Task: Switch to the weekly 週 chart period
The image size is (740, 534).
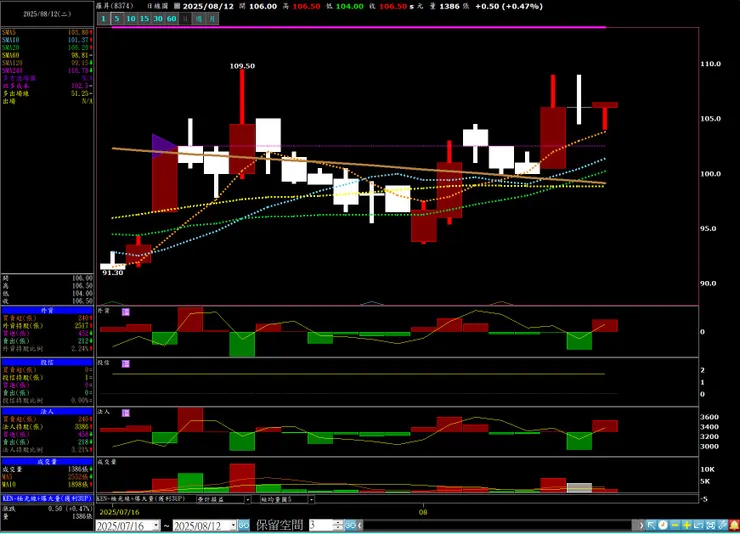Action: 199,19
